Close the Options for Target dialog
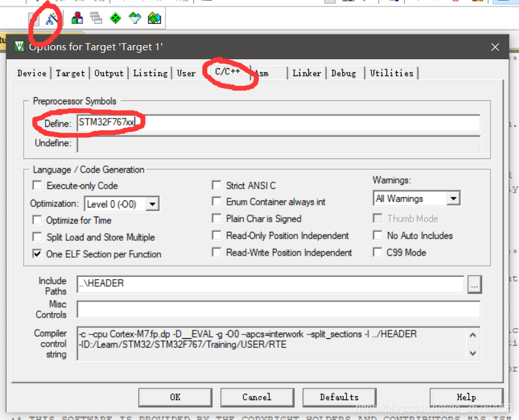This screenshot has height=420, width=519. point(495,47)
